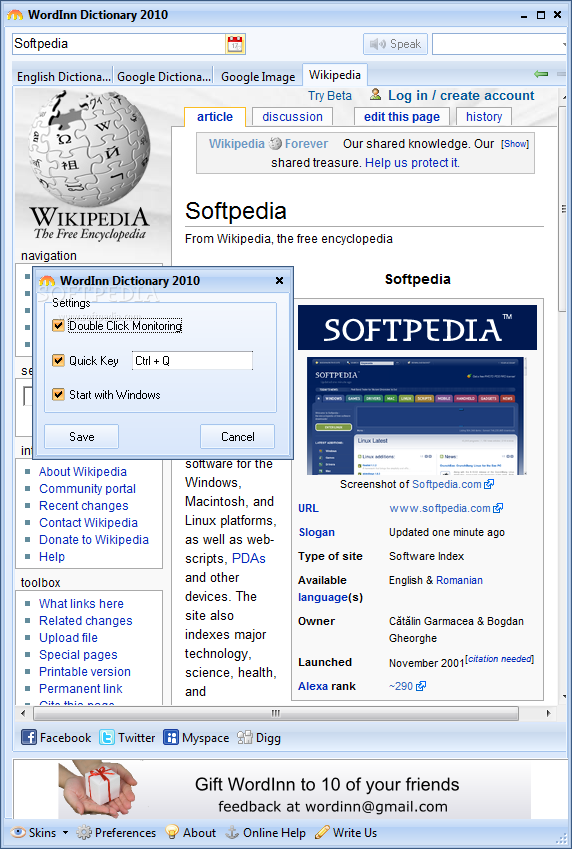
Task: Click the Softpedia.com screenshot caption link
Action: coord(447,484)
